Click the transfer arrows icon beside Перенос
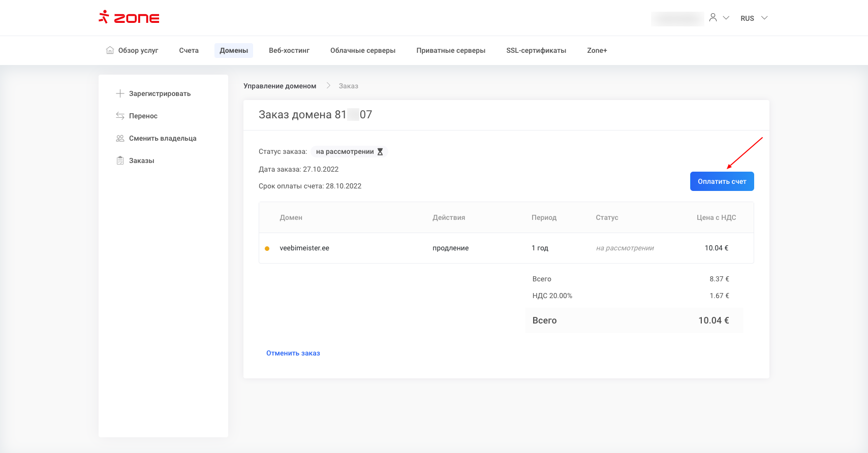Screen dimensions: 868x453 [120, 116]
